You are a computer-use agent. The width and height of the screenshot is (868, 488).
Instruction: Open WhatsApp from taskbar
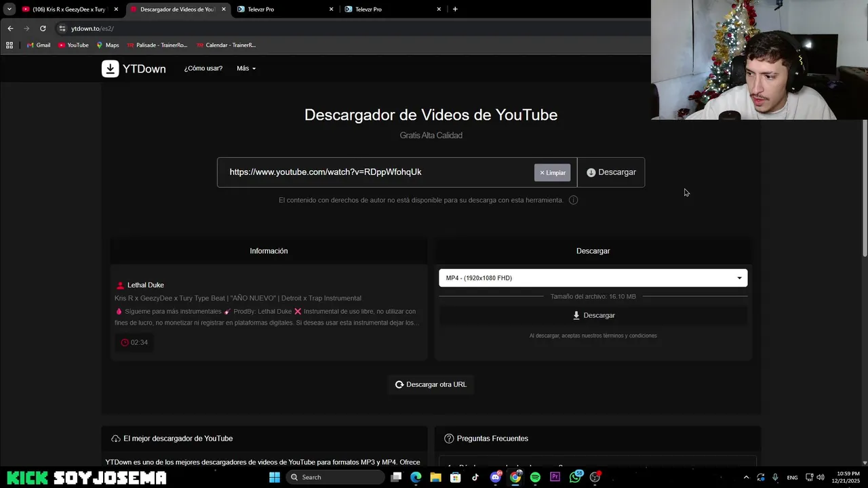tap(575, 477)
